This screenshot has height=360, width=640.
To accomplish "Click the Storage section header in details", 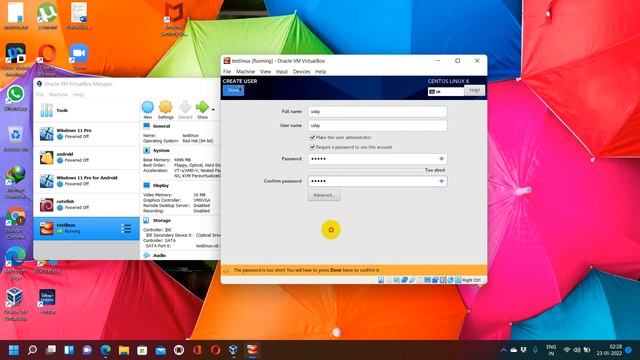I will click(162, 220).
